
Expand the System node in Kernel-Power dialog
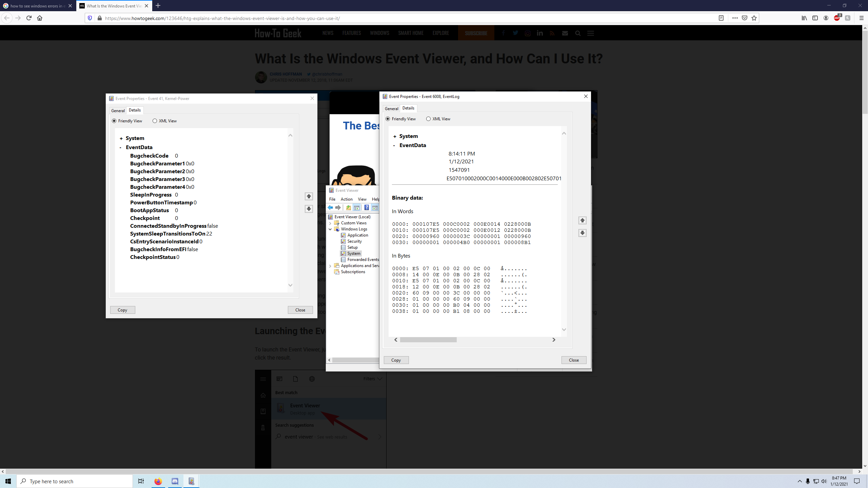pos(121,139)
